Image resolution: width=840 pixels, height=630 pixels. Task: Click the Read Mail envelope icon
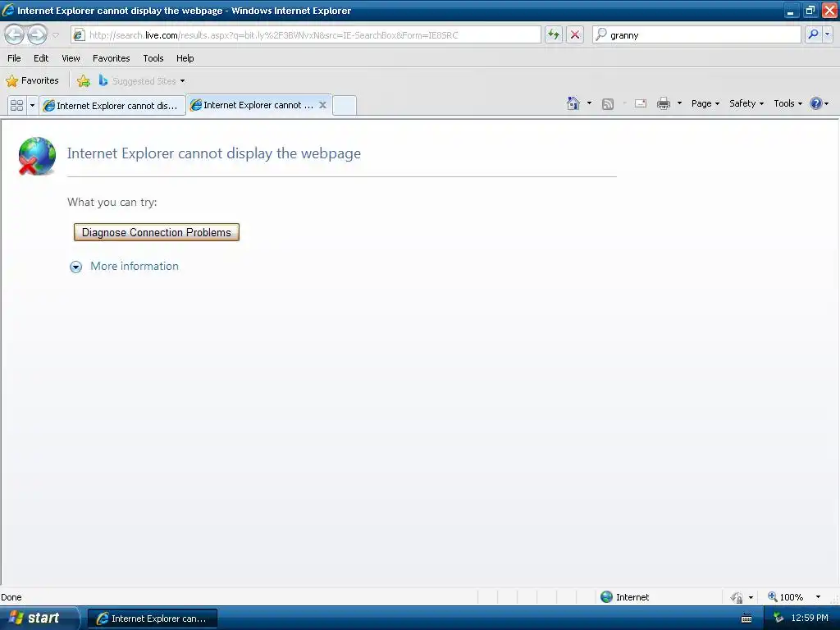[x=641, y=103]
